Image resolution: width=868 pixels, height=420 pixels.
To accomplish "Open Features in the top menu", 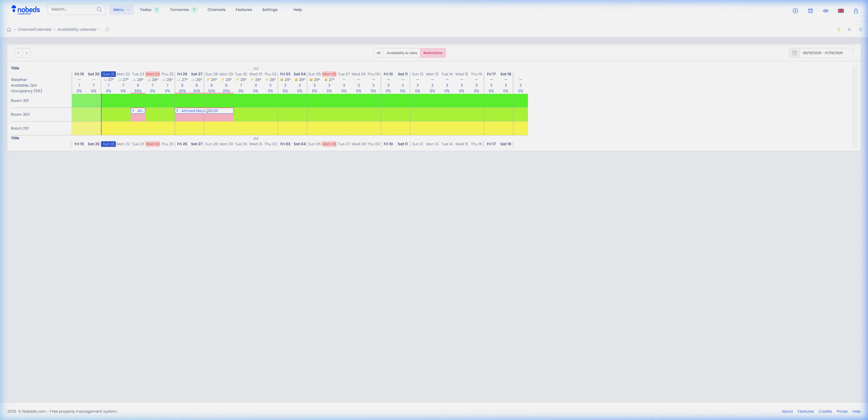I will 244,10.
